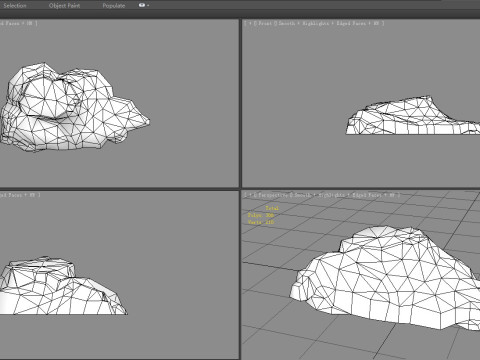Image resolution: width=480 pixels, height=360 pixels.
Task: Click the yellow Total statistics header
Action: pos(272,208)
